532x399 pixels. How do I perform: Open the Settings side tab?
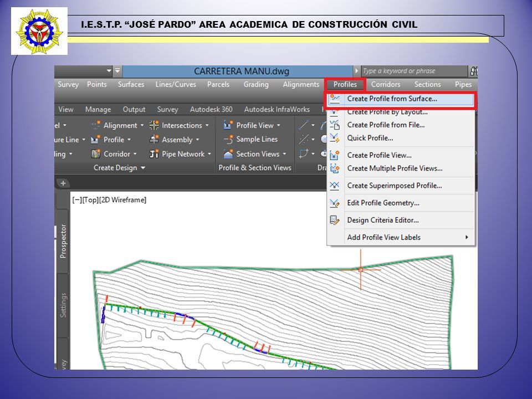click(63, 305)
